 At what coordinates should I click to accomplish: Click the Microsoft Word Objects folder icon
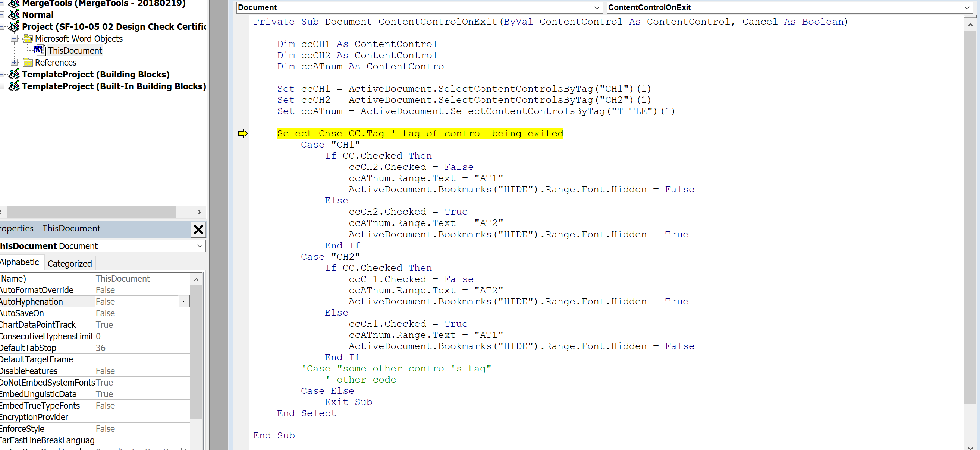coord(27,38)
